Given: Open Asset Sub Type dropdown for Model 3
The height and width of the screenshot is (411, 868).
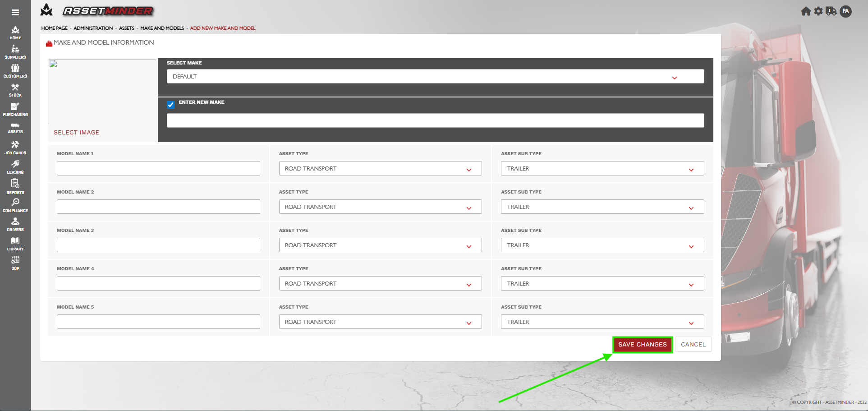Looking at the screenshot, I should 602,245.
